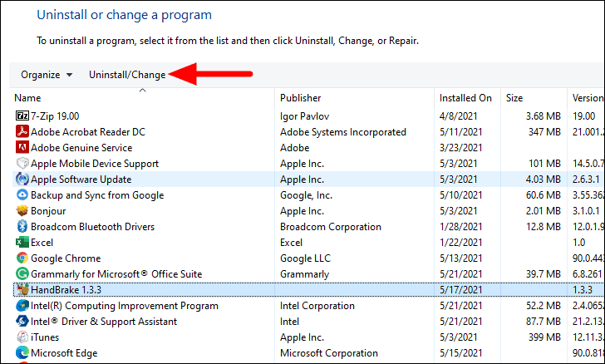This screenshot has height=364, width=605.
Task: Select the HandBrake 1.3.3 name
Action: tap(66, 290)
